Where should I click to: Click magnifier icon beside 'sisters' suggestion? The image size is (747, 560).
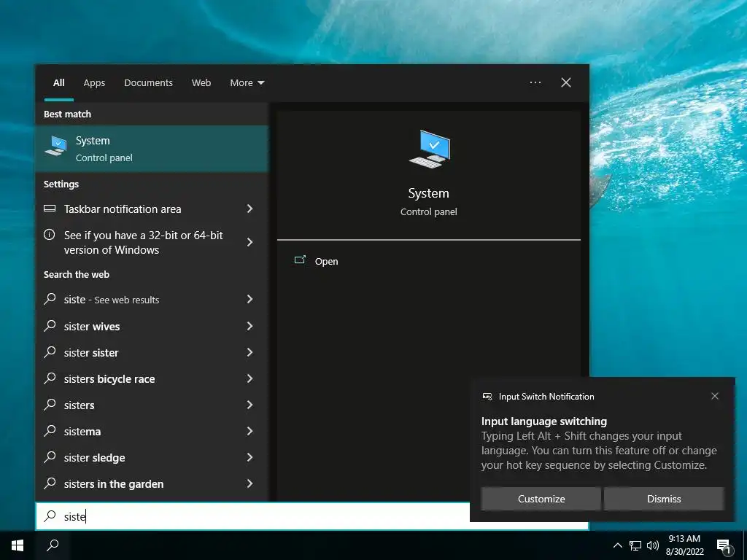50,404
